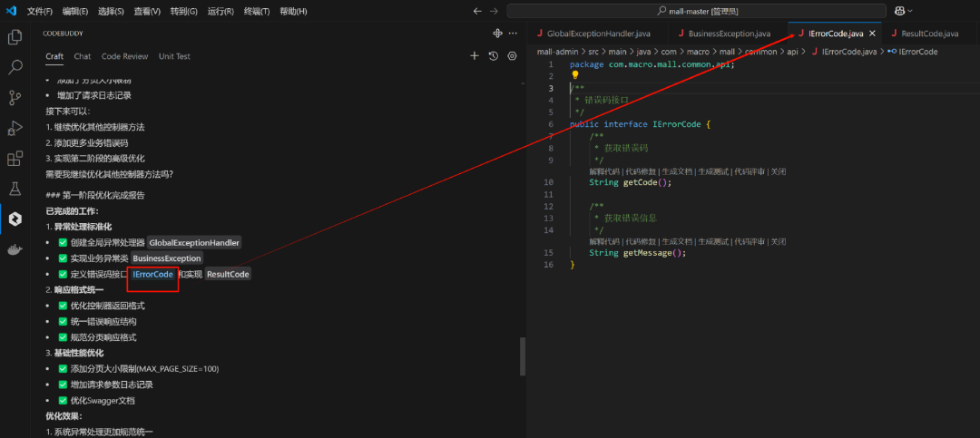Open the Explorer view in activity bar
The image size is (980, 438).
click(x=15, y=37)
